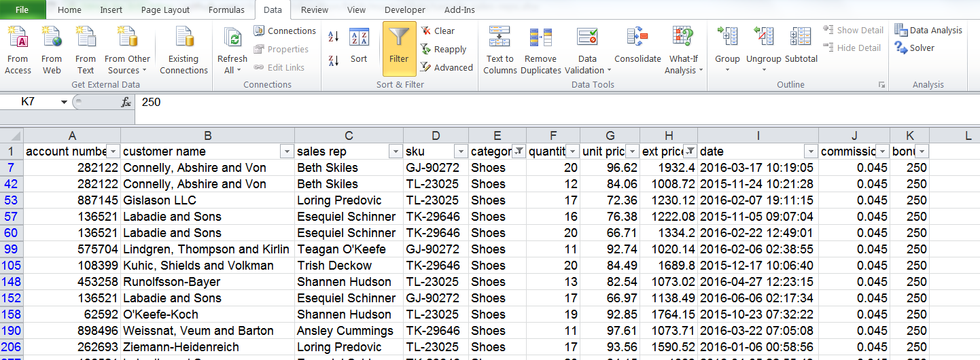Expand the active category filter dropdown
Image resolution: width=980 pixels, height=360 pixels.
519,151
